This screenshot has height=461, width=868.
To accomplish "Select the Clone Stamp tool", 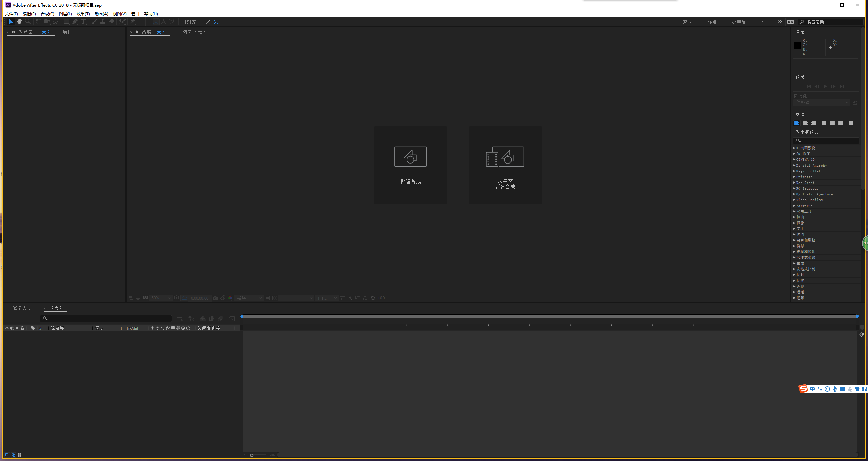I will click(x=103, y=22).
